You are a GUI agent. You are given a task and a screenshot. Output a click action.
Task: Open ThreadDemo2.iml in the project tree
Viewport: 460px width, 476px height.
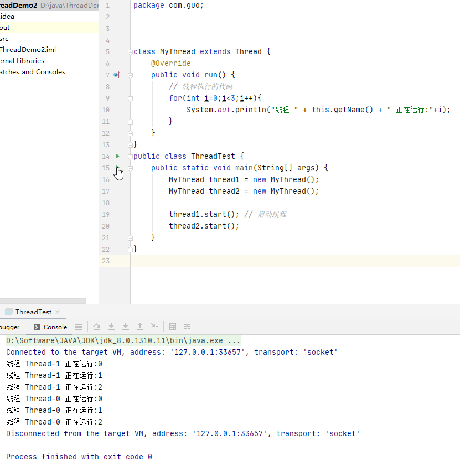28,50
